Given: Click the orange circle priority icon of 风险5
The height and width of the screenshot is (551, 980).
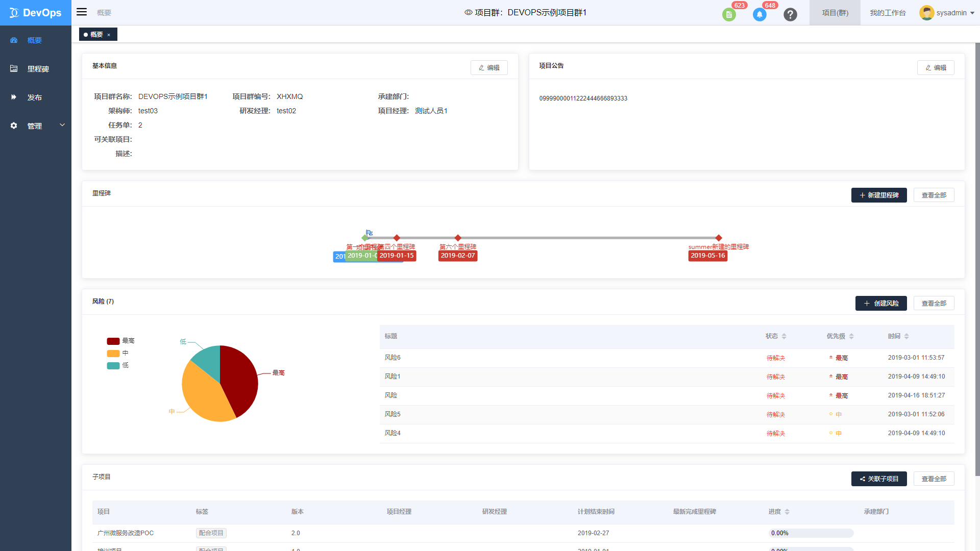Looking at the screenshot, I should [x=831, y=414].
